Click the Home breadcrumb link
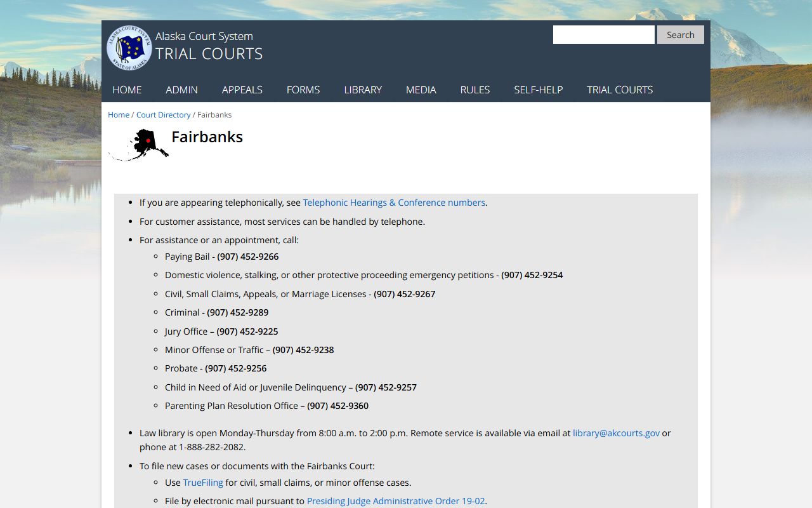Image resolution: width=812 pixels, height=508 pixels. (119, 115)
